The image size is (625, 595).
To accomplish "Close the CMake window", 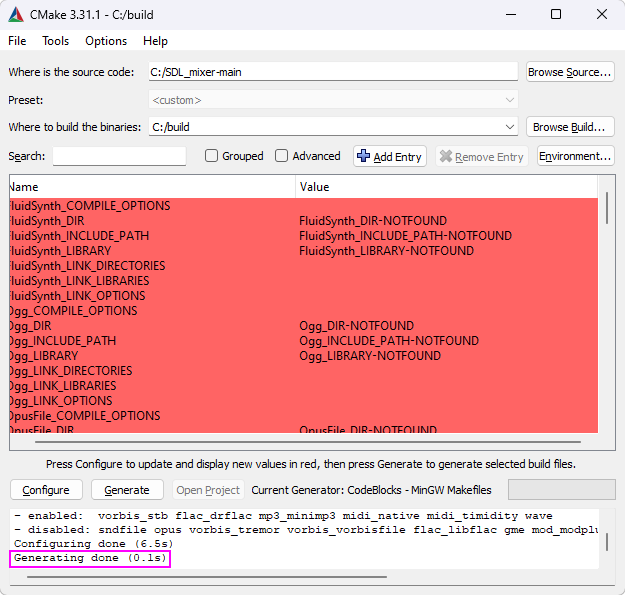I will pyautogui.click(x=602, y=15).
